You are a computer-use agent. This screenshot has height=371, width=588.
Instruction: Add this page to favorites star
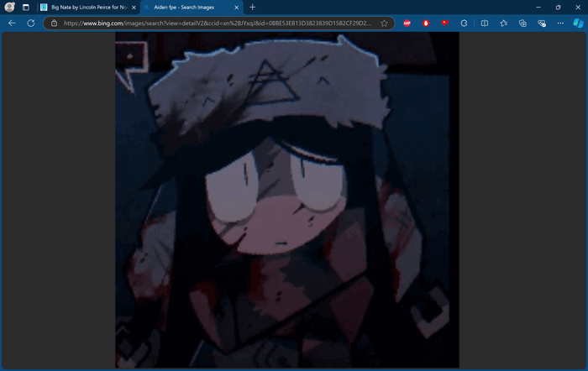pos(384,24)
